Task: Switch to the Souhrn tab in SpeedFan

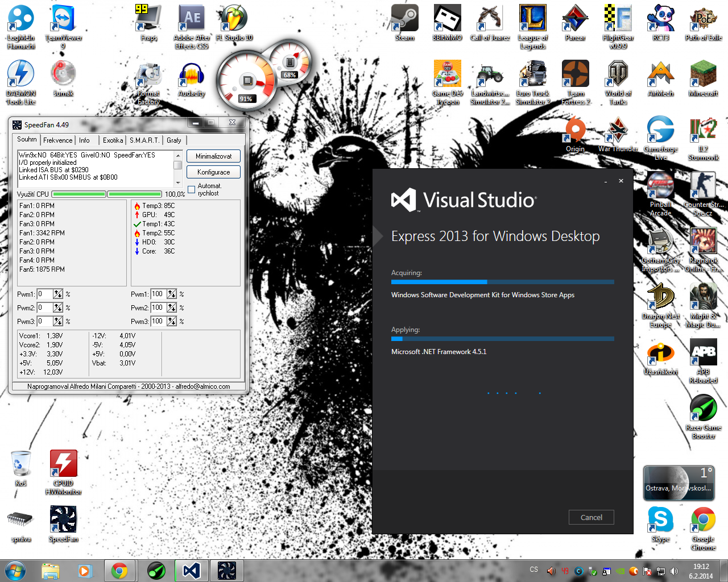Action: tap(27, 139)
